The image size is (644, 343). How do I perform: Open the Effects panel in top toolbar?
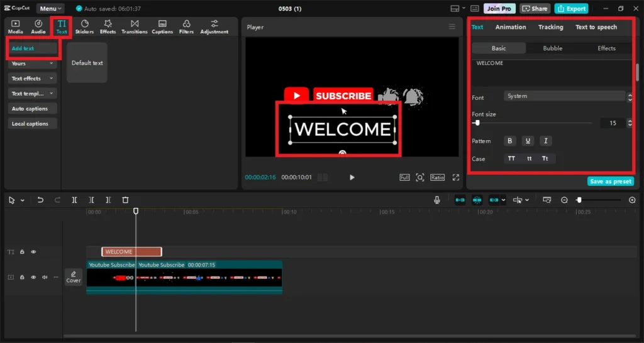(108, 26)
